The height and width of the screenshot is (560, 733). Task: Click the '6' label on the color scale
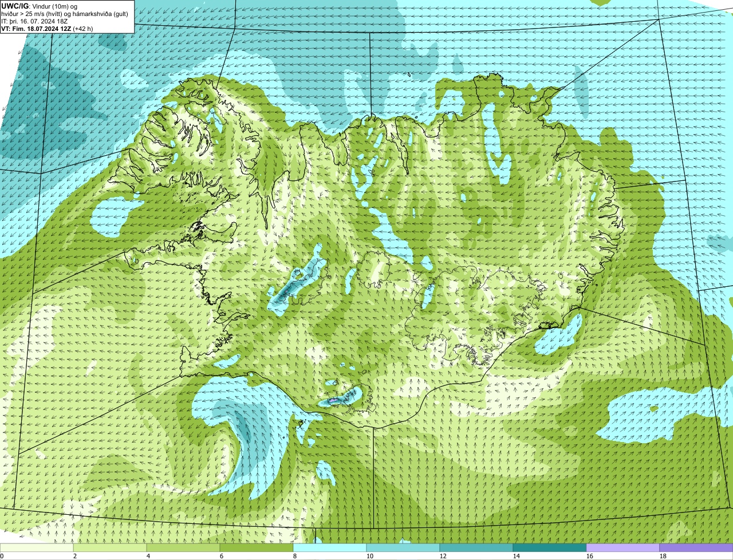click(222, 556)
